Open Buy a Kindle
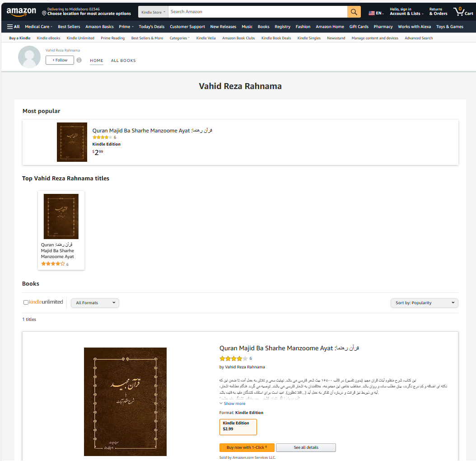The image size is (476, 461). 20,38
